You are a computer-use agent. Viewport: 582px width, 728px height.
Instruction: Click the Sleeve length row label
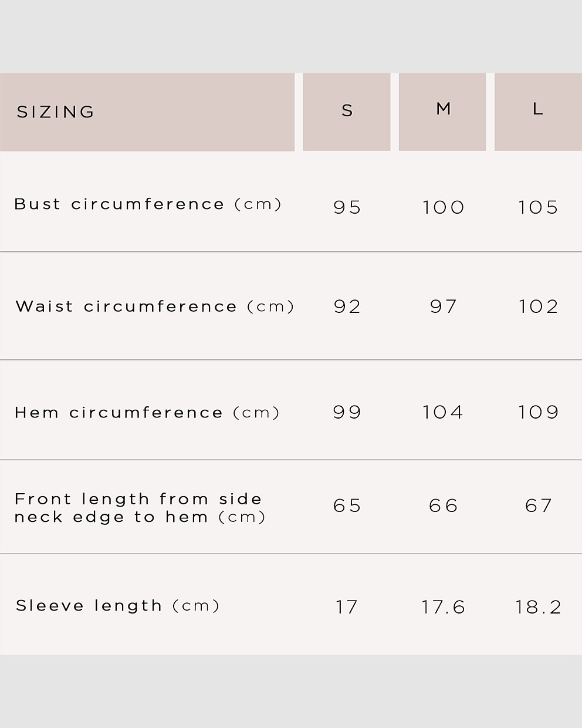(x=117, y=605)
